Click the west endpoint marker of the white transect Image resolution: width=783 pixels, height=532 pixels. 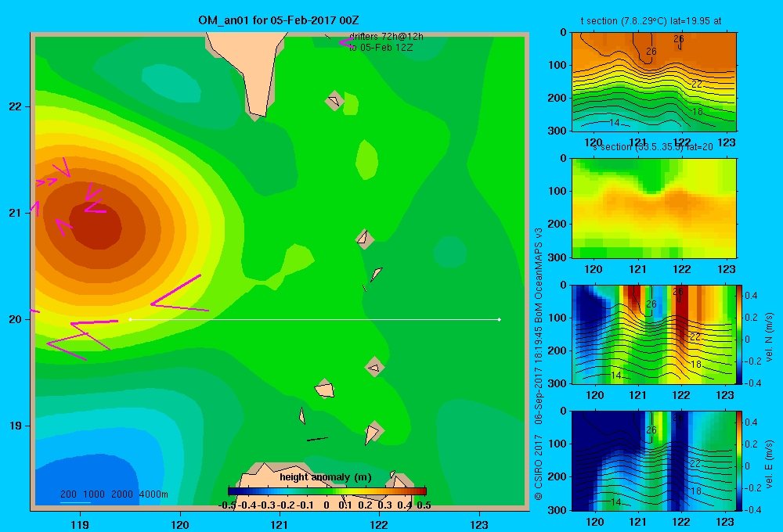(x=130, y=319)
